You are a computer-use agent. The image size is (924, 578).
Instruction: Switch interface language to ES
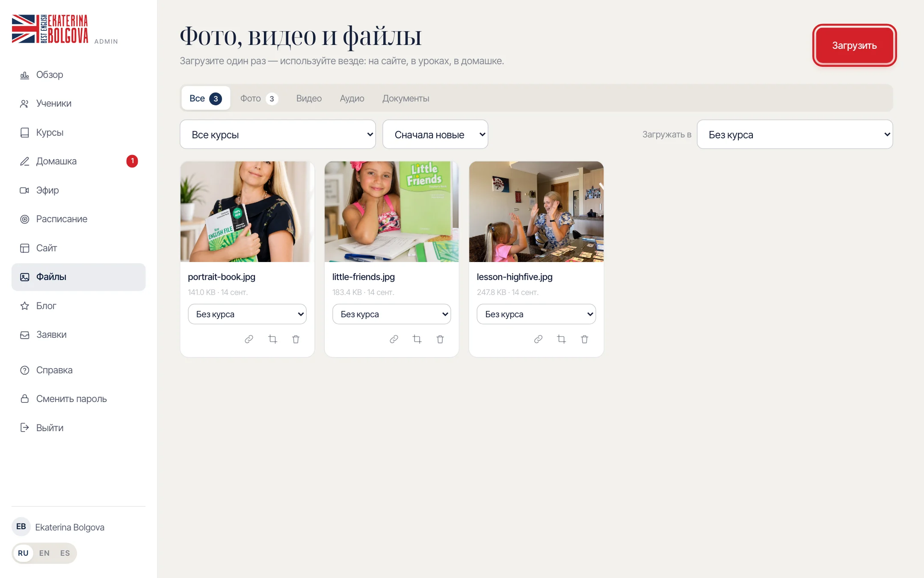65,553
